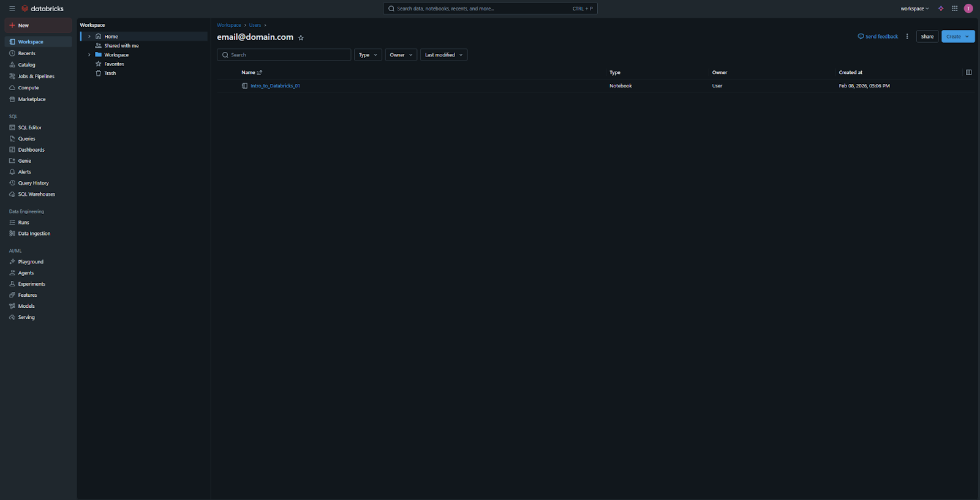Click the hamburger menu icon
The image size is (980, 500).
click(x=12, y=9)
